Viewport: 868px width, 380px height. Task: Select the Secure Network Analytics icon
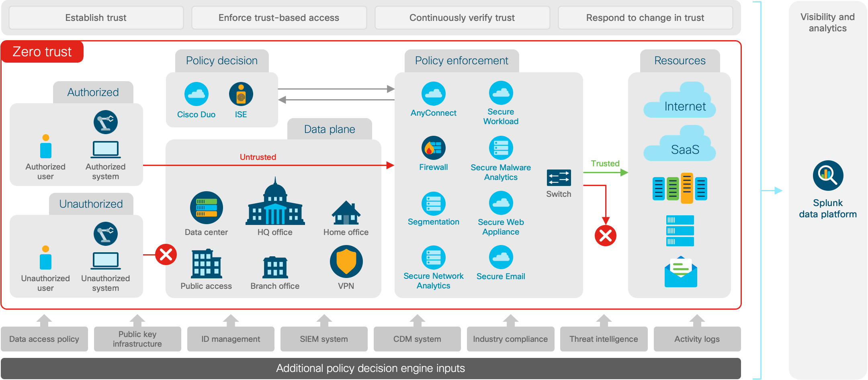[x=433, y=257]
